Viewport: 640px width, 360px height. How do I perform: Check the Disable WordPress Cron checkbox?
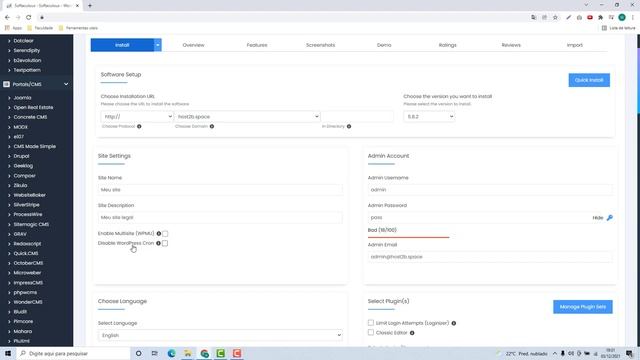pyautogui.click(x=165, y=243)
